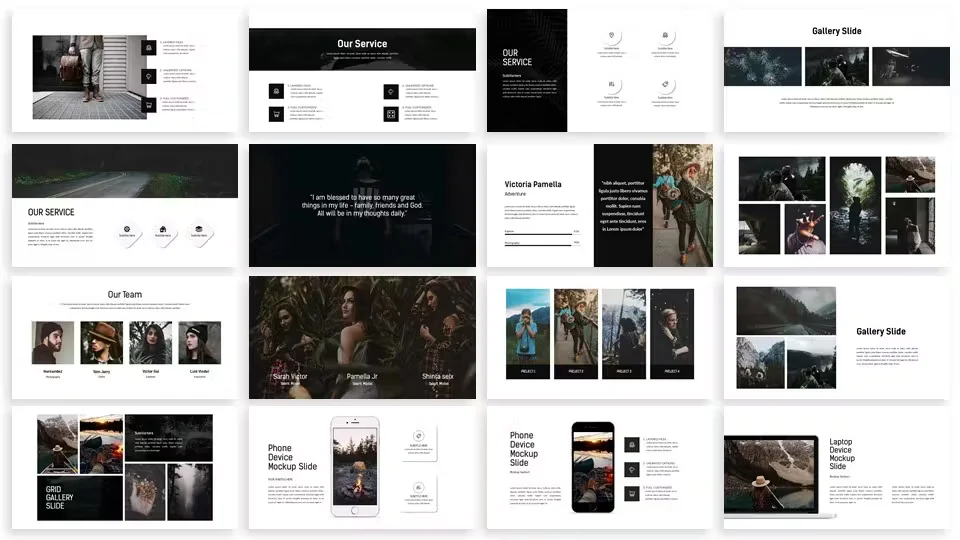Click the Phone Device Mockup Slide title near white phone
Viewport: 960px width, 540px height.
point(292,457)
